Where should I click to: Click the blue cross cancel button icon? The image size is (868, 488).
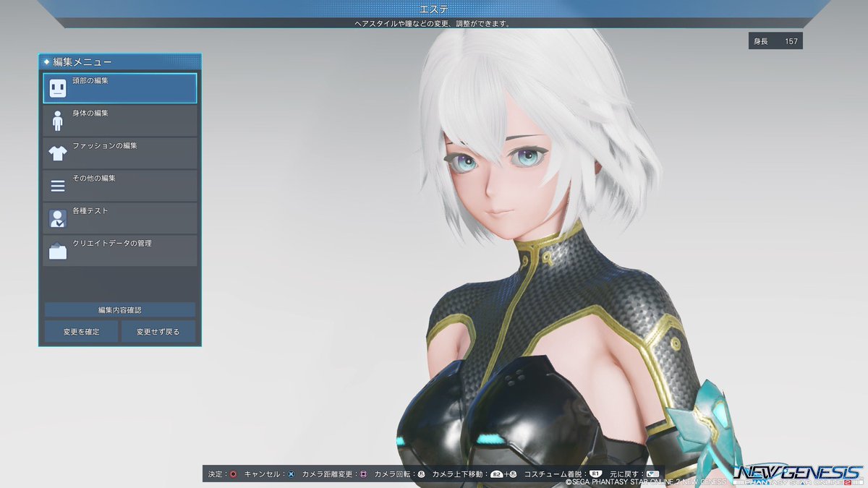click(291, 474)
